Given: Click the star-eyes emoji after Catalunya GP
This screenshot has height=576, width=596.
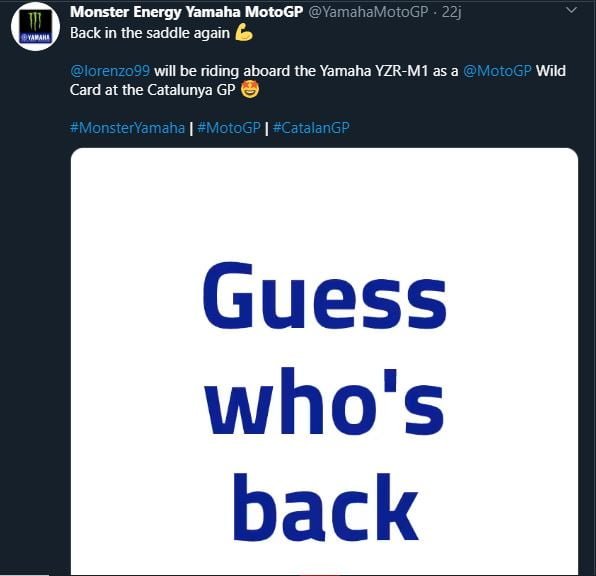Looking at the screenshot, I should pyautogui.click(x=250, y=90).
